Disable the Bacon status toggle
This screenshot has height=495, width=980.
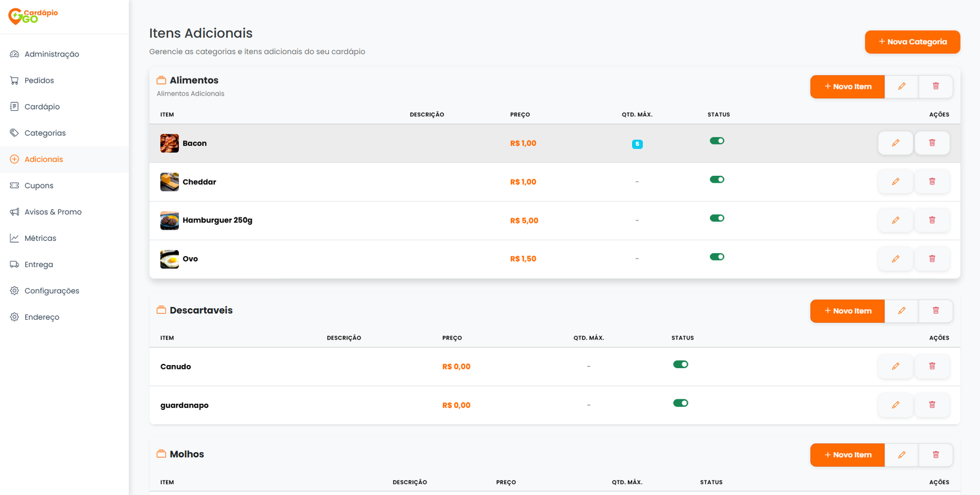717,141
